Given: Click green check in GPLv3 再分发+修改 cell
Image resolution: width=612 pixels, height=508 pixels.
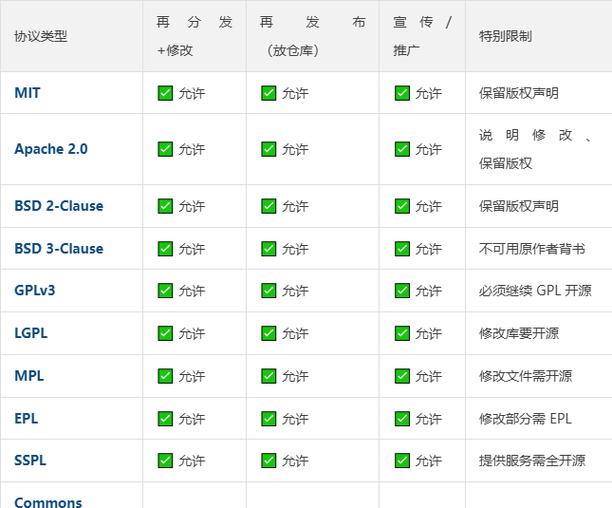Looking at the screenshot, I should [x=165, y=290].
